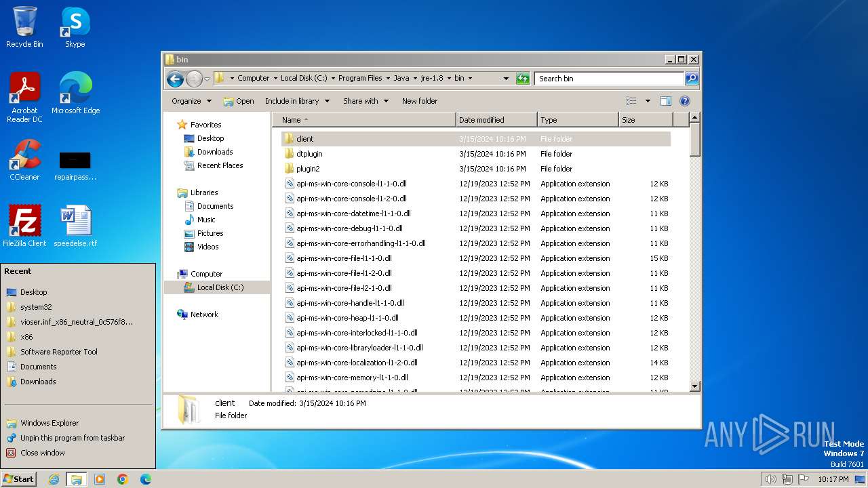Open Favorites in navigation pane
Screen dimensions: 868x488
coord(205,125)
